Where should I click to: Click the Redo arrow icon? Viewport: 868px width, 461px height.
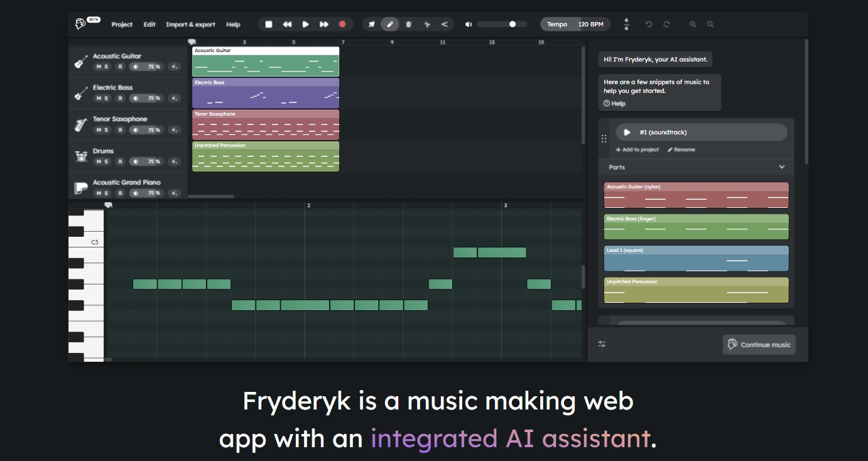click(666, 24)
